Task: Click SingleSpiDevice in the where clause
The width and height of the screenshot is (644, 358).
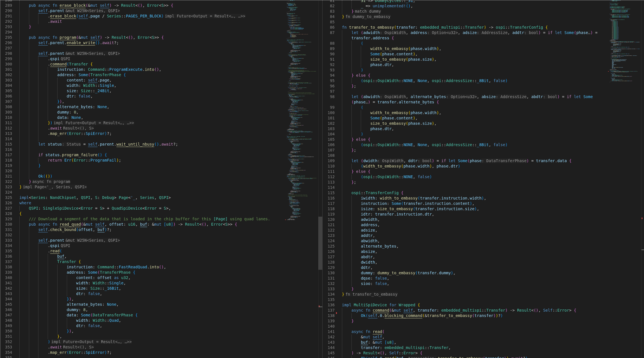Action: [61, 208]
